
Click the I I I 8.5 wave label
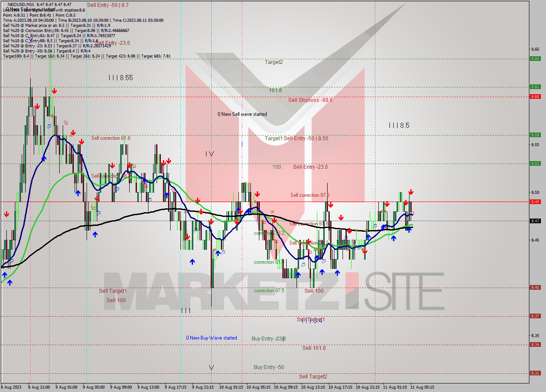pos(399,125)
